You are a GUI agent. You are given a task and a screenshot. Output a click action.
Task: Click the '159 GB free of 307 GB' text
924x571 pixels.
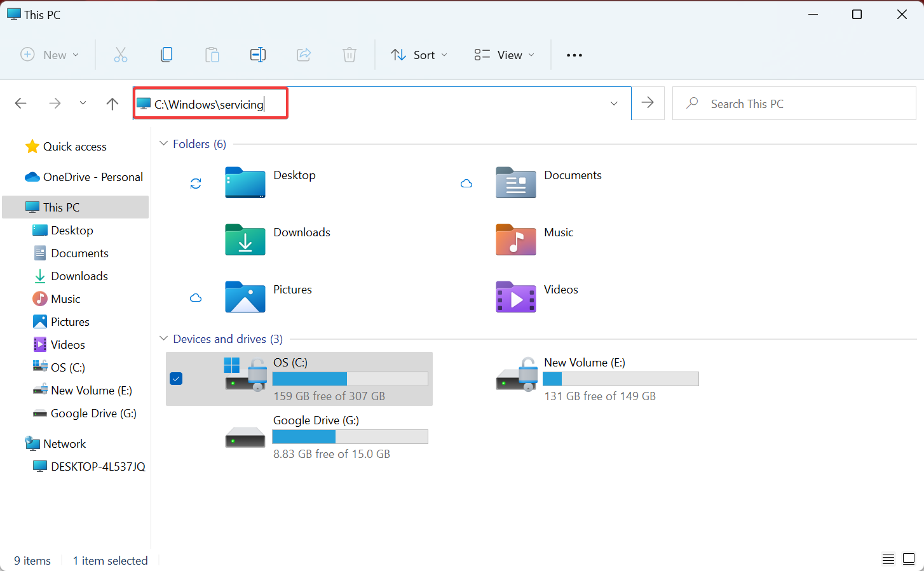[x=329, y=396]
